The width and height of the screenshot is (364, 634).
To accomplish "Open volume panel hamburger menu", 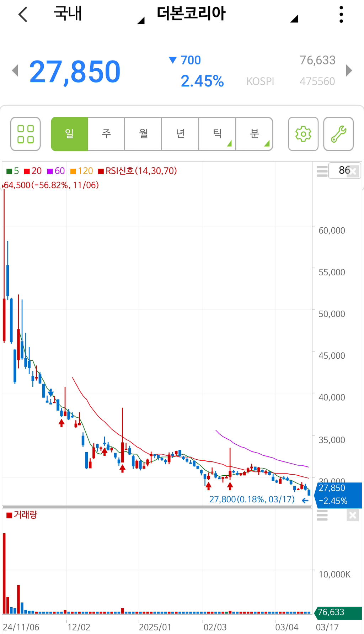I will pos(322,515).
